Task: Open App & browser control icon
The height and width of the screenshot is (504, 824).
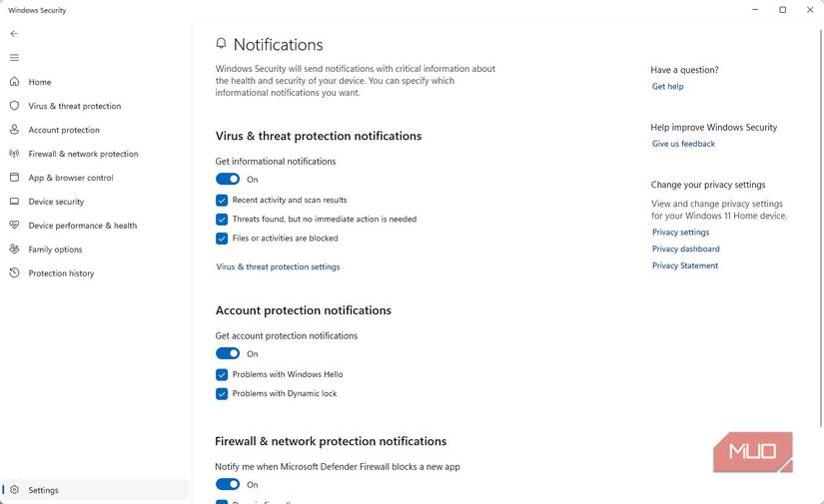Action: click(x=14, y=178)
